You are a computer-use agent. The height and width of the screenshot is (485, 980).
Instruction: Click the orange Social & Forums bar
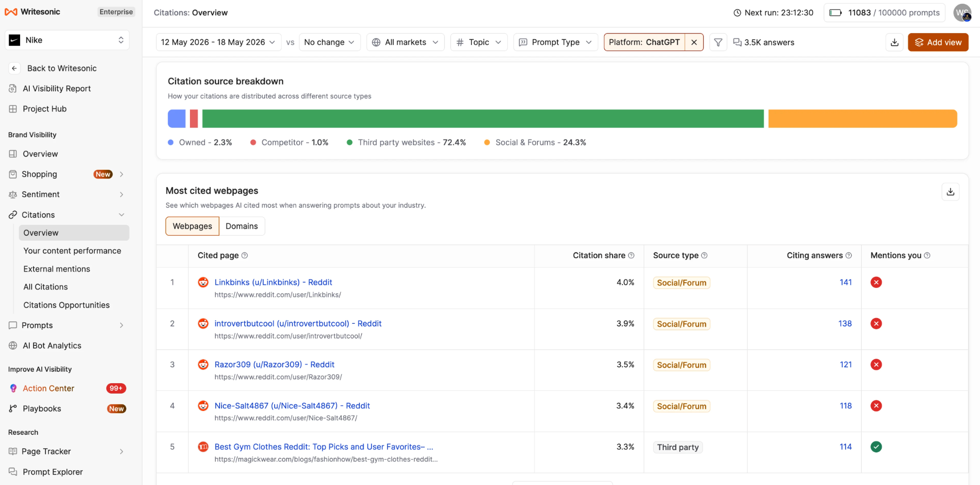[x=862, y=119]
